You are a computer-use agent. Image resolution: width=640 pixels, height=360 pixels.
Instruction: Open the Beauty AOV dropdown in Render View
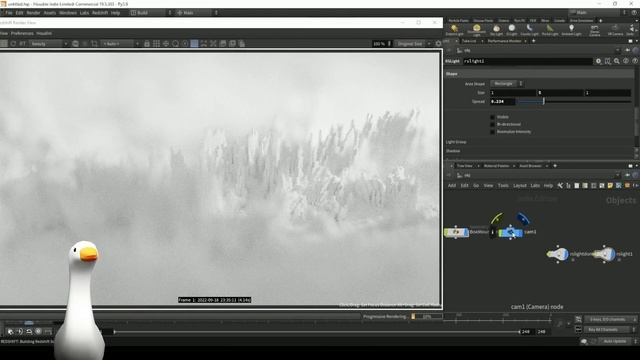[x=48, y=43]
